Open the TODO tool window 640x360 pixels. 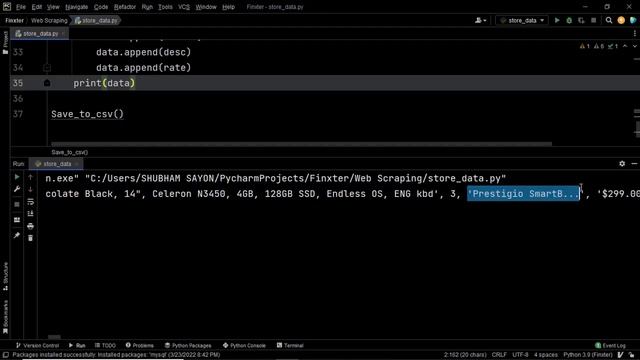pos(105,345)
